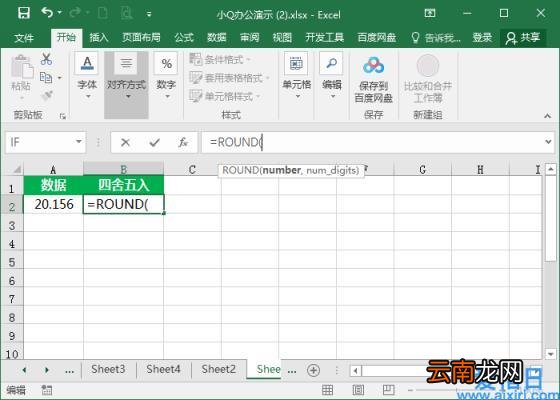This screenshot has height=400, width=560.
Task: Select column C header
Action: (x=192, y=169)
